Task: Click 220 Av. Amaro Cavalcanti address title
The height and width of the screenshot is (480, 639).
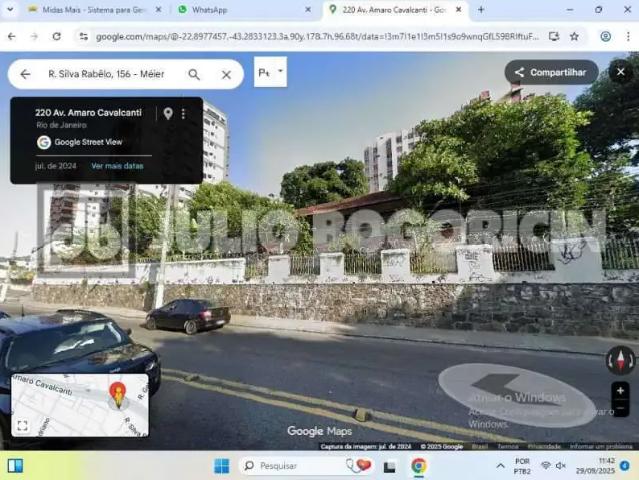Action: [88, 112]
